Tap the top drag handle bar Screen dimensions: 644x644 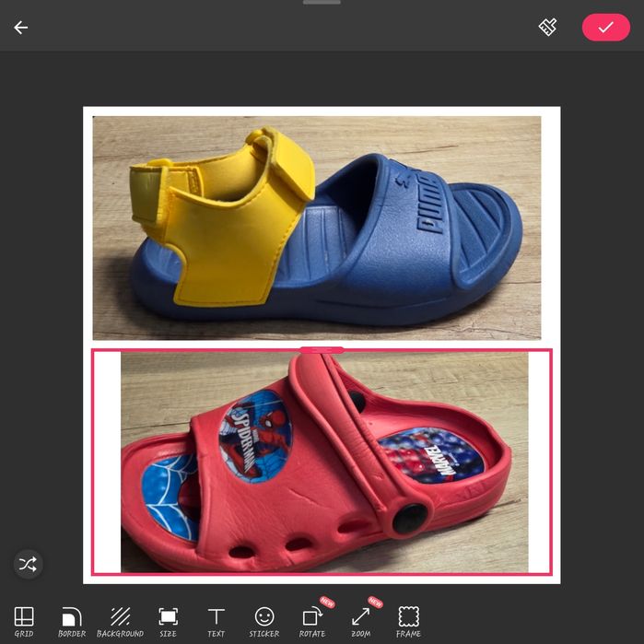tap(322, 2)
